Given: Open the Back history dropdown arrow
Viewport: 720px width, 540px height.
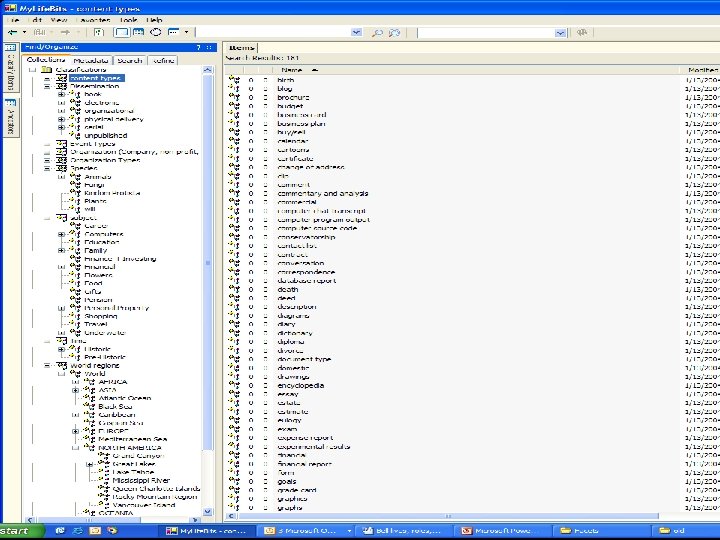Looking at the screenshot, I should click(24, 32).
